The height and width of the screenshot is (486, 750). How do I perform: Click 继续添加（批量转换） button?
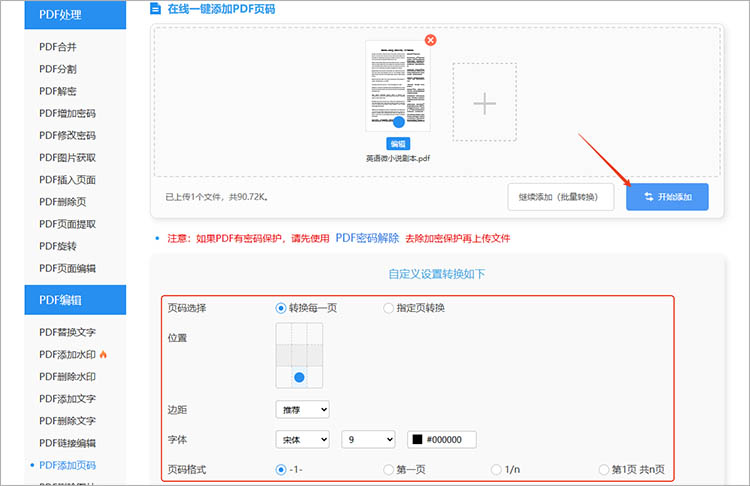point(561,197)
